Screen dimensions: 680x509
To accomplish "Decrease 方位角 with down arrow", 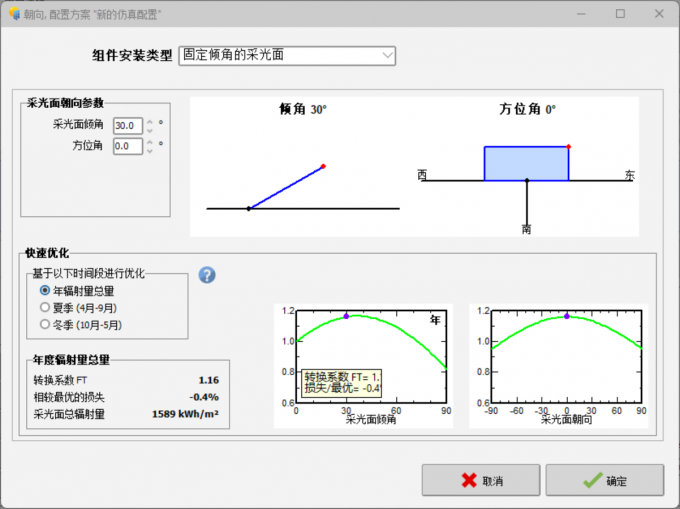I will (x=150, y=151).
